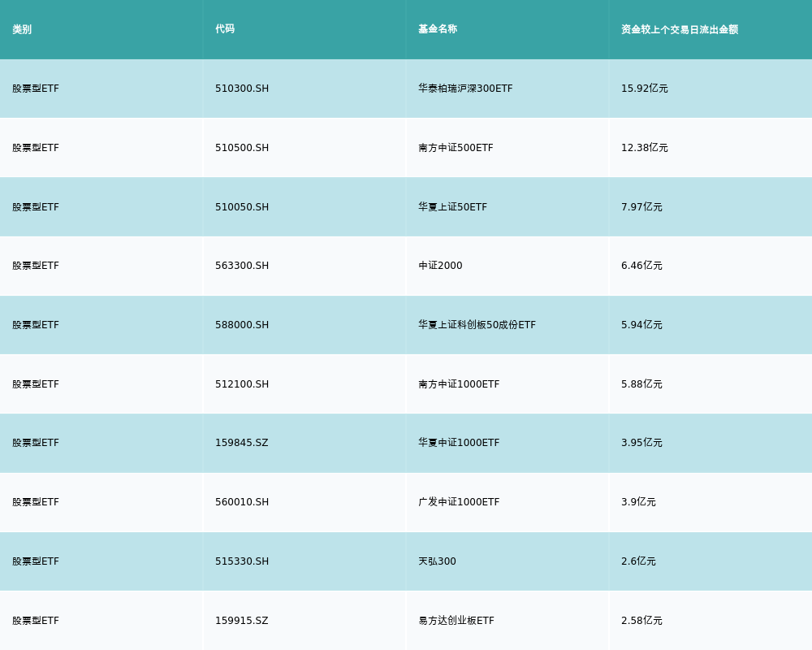812x650 pixels.
Task: Select fund code 510500.SH
Action: (242, 148)
